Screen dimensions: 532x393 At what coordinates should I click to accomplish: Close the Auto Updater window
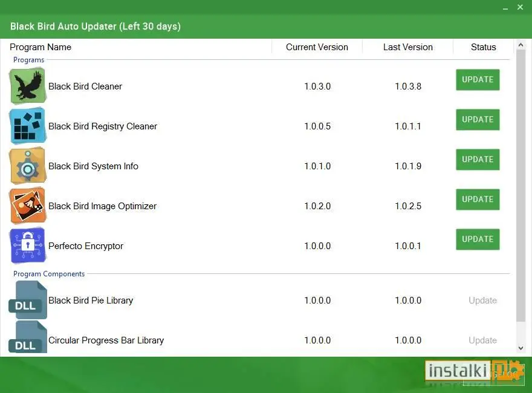click(520, 7)
